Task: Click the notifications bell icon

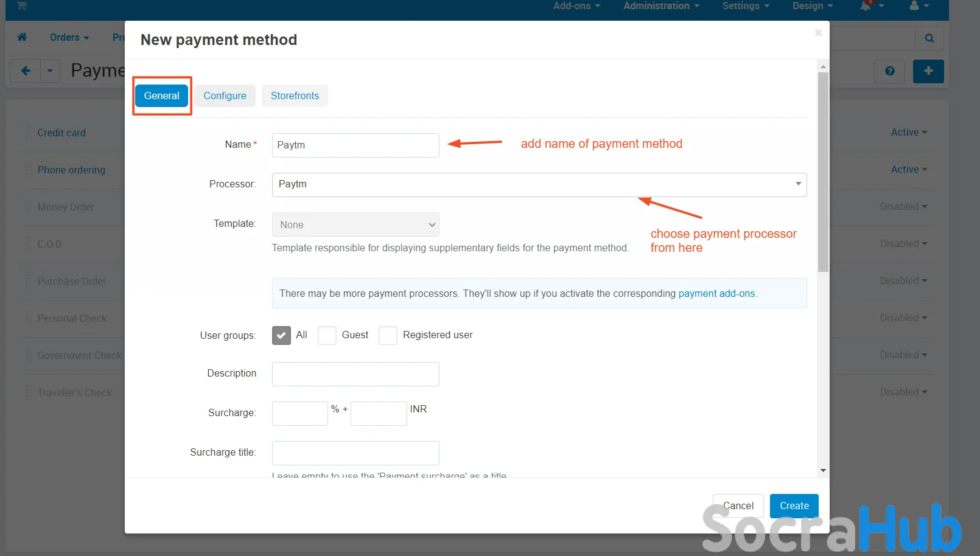Action: [866, 5]
